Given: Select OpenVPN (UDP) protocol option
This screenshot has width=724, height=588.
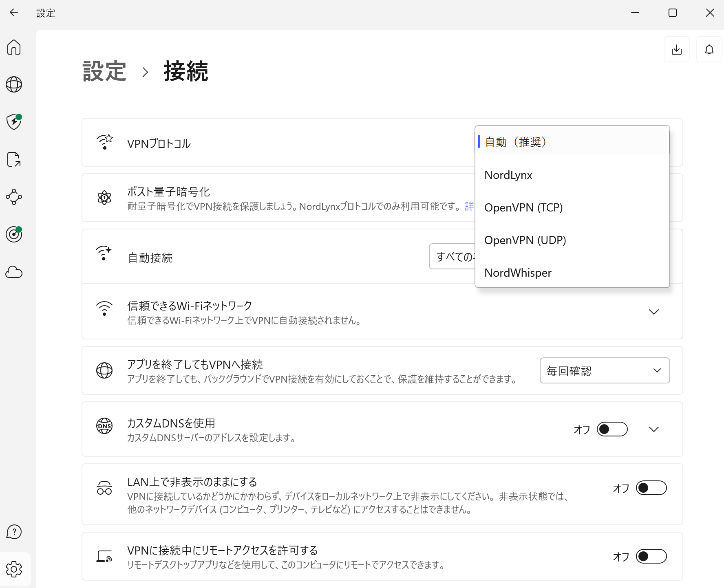Looking at the screenshot, I should (x=572, y=240).
